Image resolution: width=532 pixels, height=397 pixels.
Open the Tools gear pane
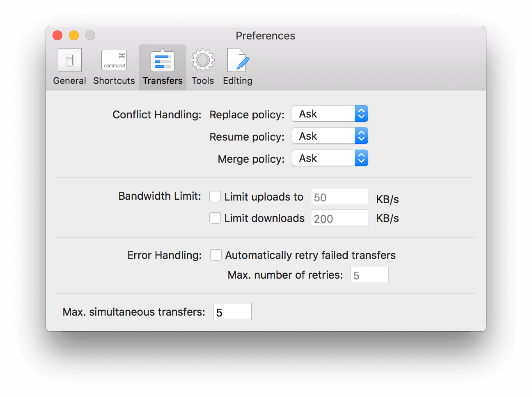click(202, 67)
